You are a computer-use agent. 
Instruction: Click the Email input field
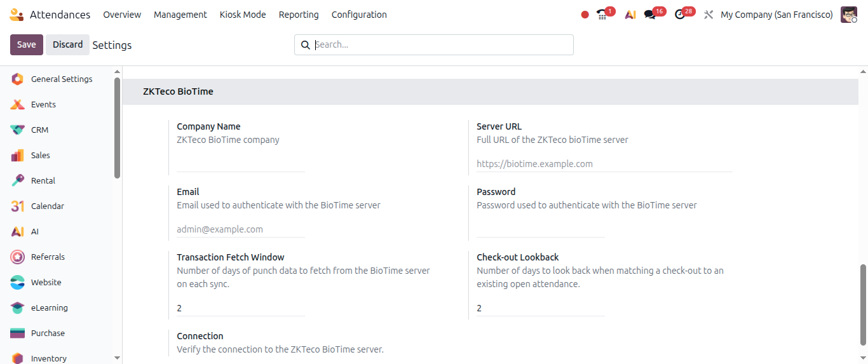coord(241,229)
